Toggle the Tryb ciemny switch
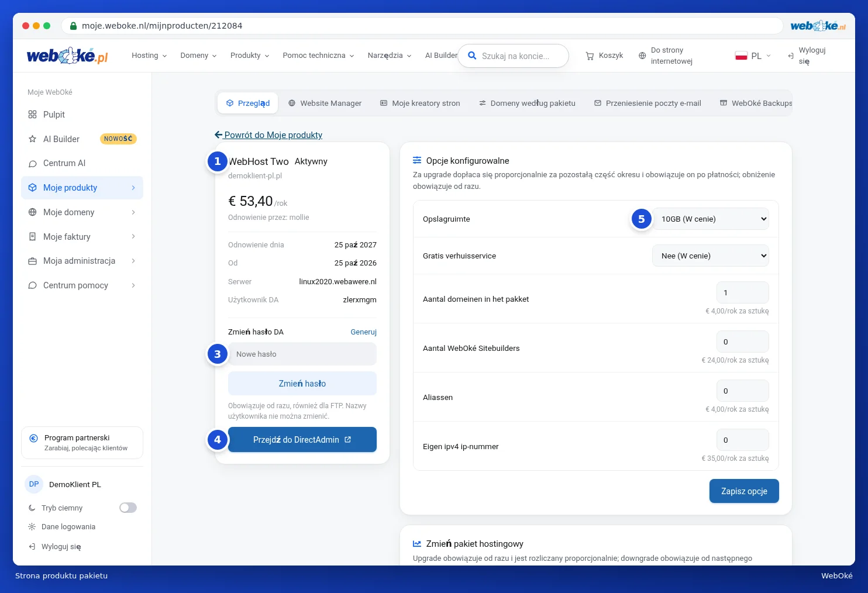The height and width of the screenshot is (593, 868). pyautogui.click(x=128, y=508)
